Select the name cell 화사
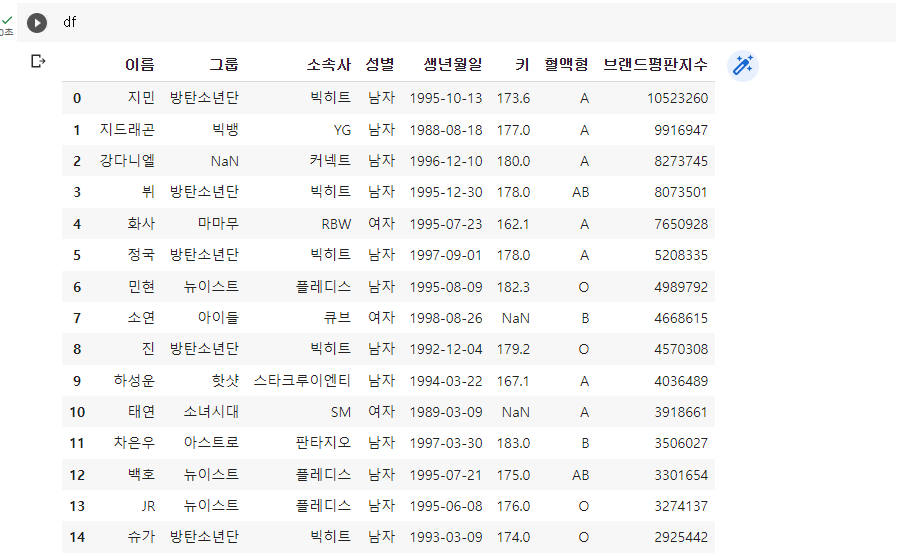The width and height of the screenshot is (902, 556). click(142, 224)
